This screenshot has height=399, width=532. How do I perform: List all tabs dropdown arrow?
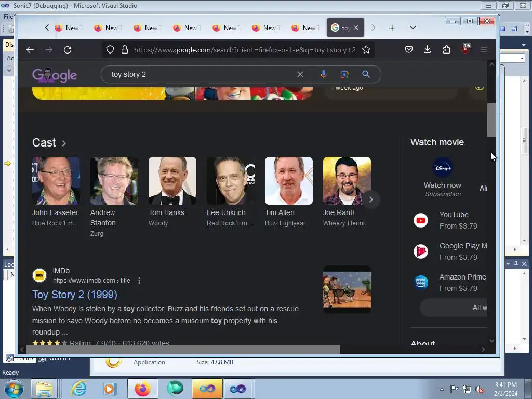(x=413, y=28)
